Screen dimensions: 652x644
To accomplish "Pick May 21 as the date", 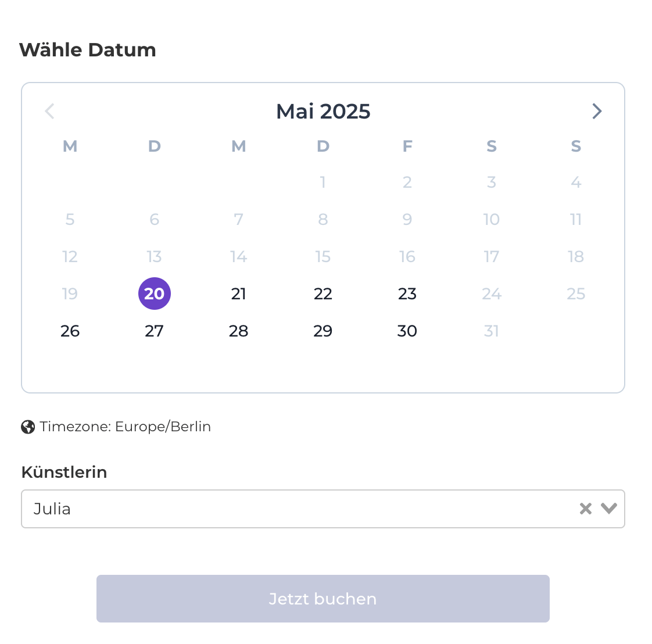I will click(239, 294).
